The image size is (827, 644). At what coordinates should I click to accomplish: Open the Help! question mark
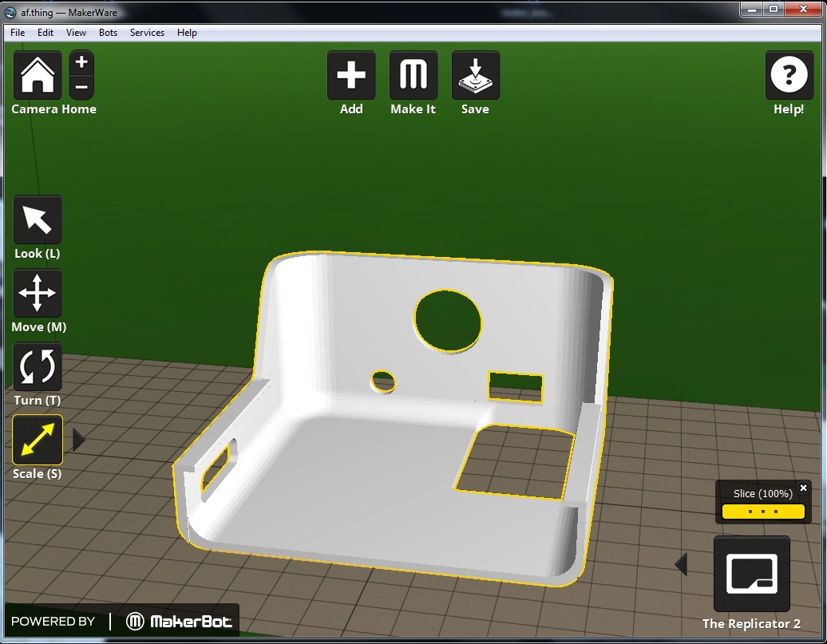789,75
